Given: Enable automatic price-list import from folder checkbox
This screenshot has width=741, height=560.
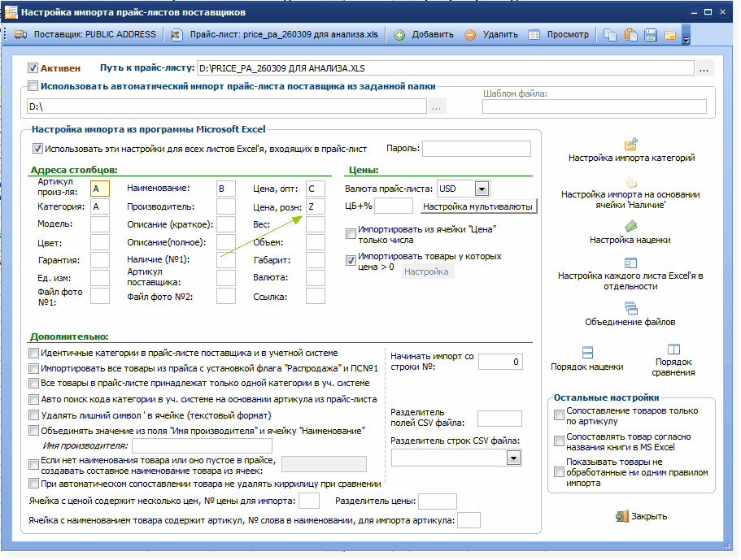Looking at the screenshot, I should (x=33, y=86).
